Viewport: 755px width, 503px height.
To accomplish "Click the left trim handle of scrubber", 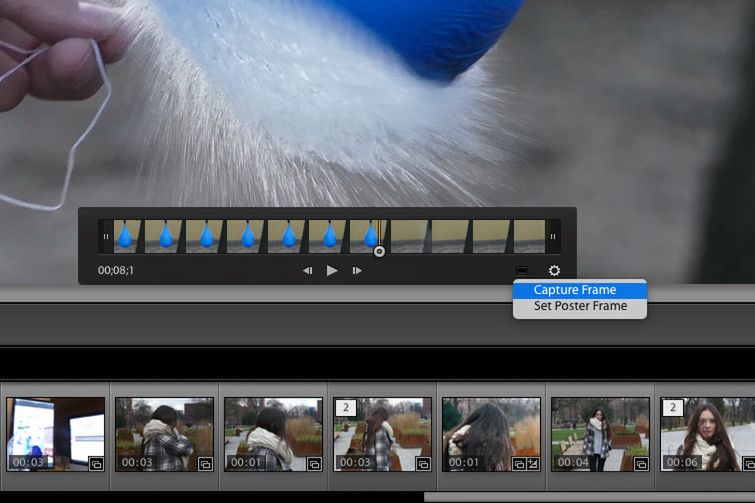I will pos(105,236).
